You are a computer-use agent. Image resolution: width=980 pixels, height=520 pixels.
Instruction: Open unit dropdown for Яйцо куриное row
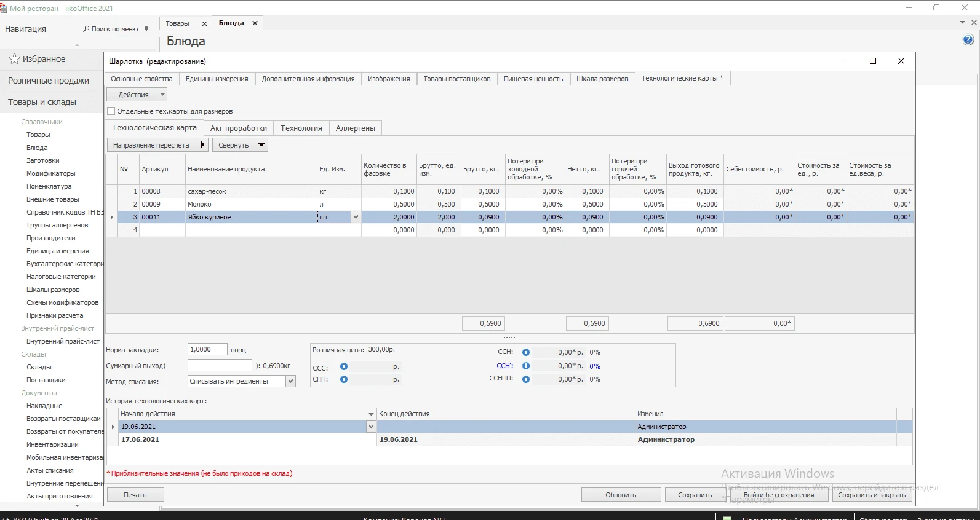(356, 217)
